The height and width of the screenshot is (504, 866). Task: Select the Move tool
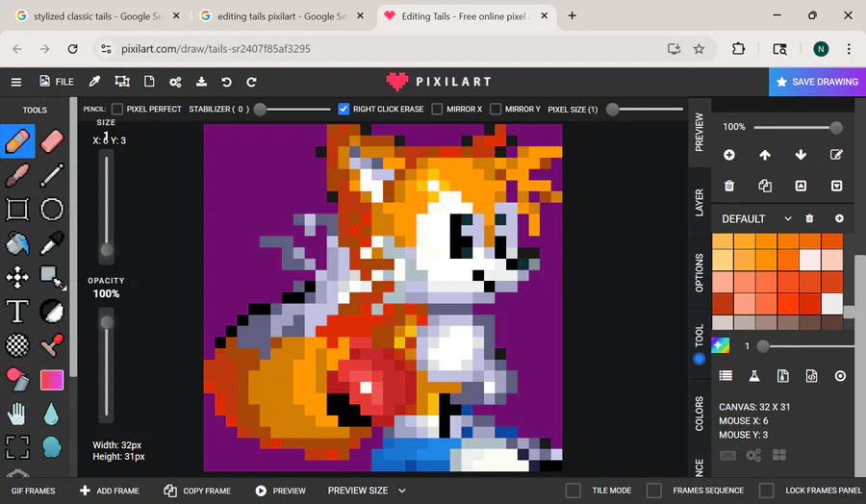[17, 277]
